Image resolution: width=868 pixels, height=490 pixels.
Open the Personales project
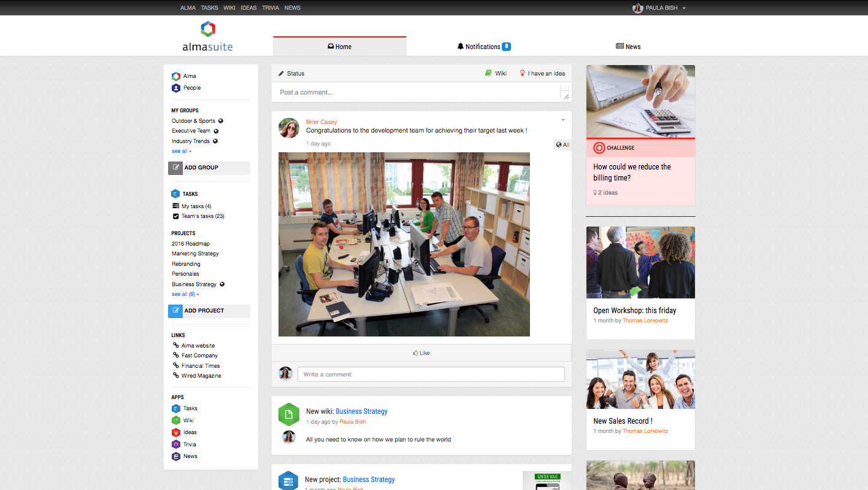[185, 274]
